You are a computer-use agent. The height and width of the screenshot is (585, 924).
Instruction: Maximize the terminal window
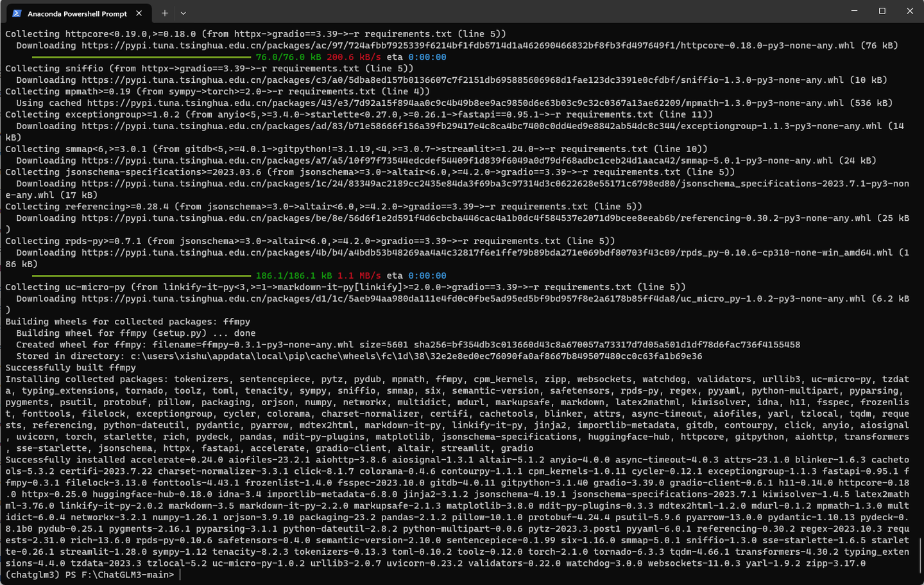click(x=882, y=11)
